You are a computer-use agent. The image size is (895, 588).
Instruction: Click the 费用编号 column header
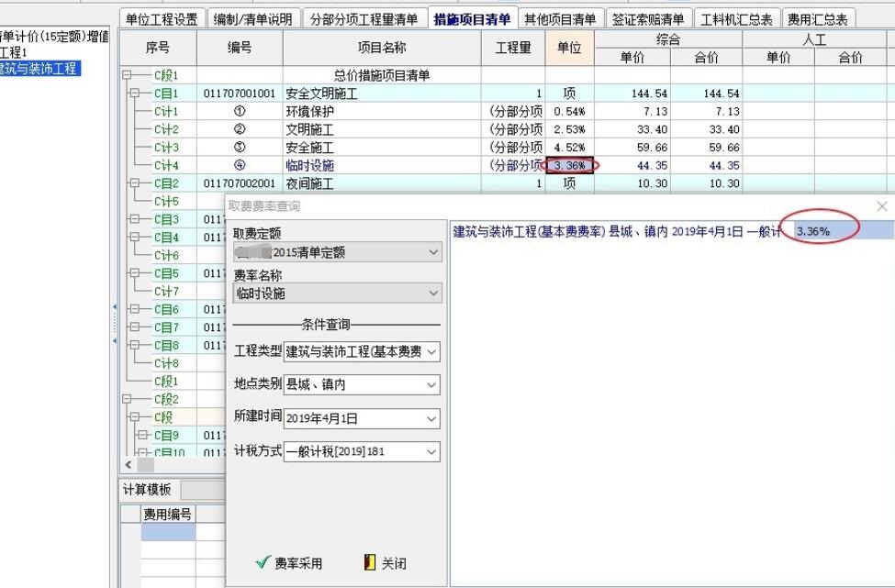(167, 515)
